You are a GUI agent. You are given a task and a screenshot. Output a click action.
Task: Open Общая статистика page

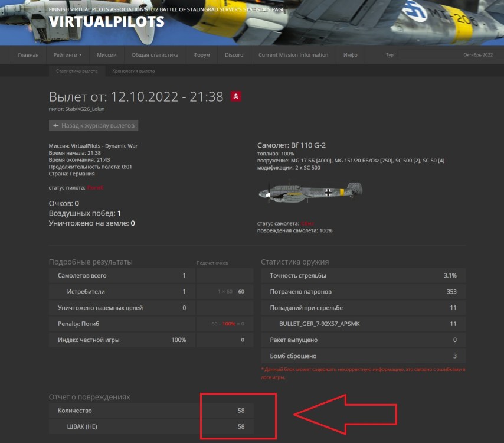click(155, 55)
